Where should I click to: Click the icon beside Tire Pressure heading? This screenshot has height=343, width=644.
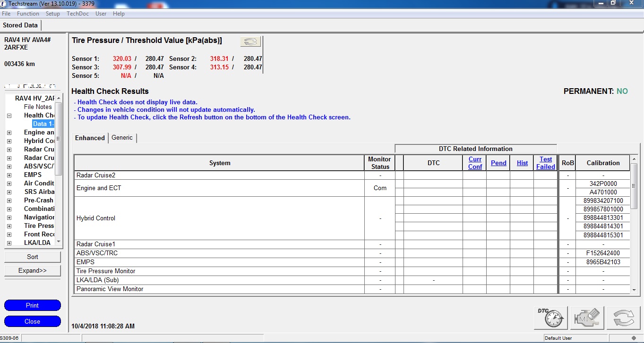[x=250, y=42]
